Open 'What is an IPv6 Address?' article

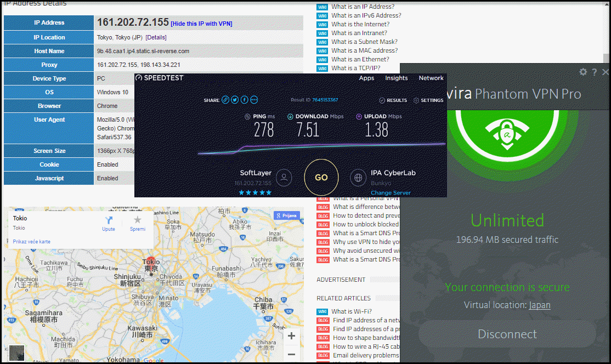366,15
